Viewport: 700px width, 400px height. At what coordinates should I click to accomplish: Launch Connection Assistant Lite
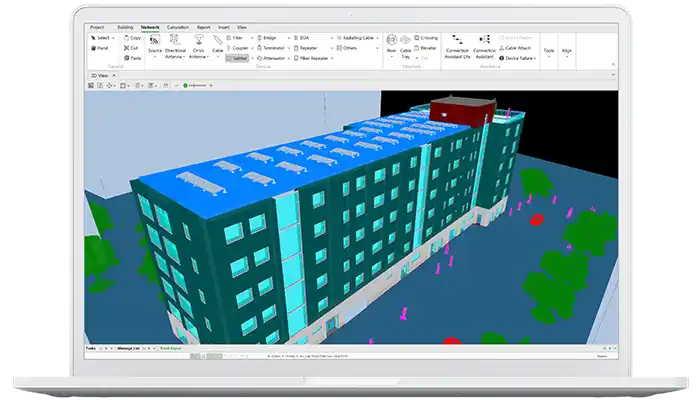tap(457, 43)
